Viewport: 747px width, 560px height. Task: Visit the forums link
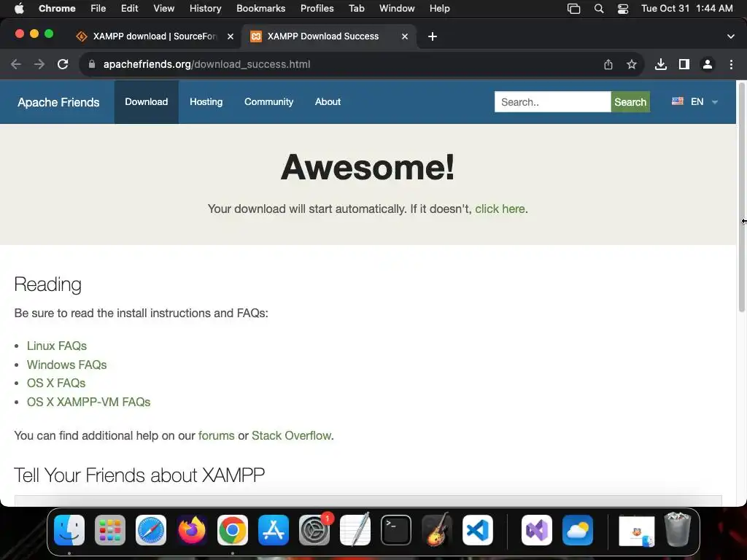(216, 436)
